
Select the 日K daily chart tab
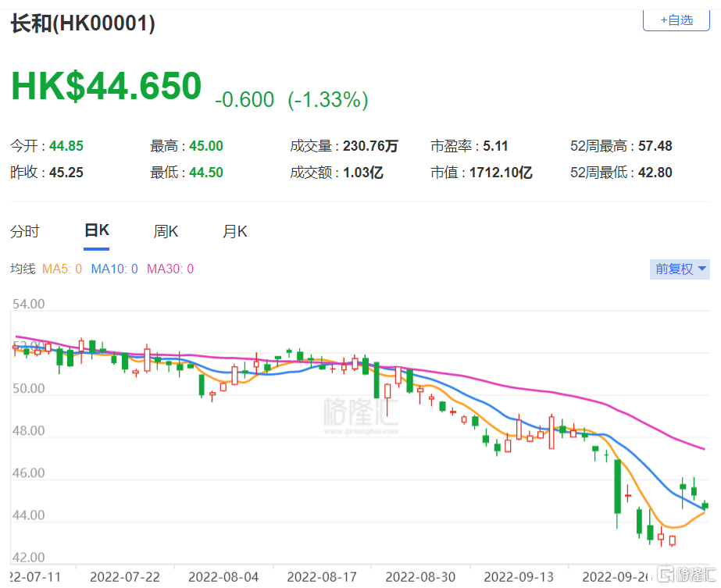[x=97, y=230]
